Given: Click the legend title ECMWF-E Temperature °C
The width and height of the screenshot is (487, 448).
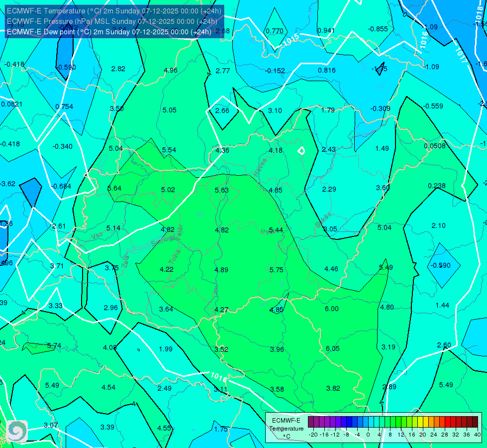Looking at the screenshot, I should click(x=286, y=429).
